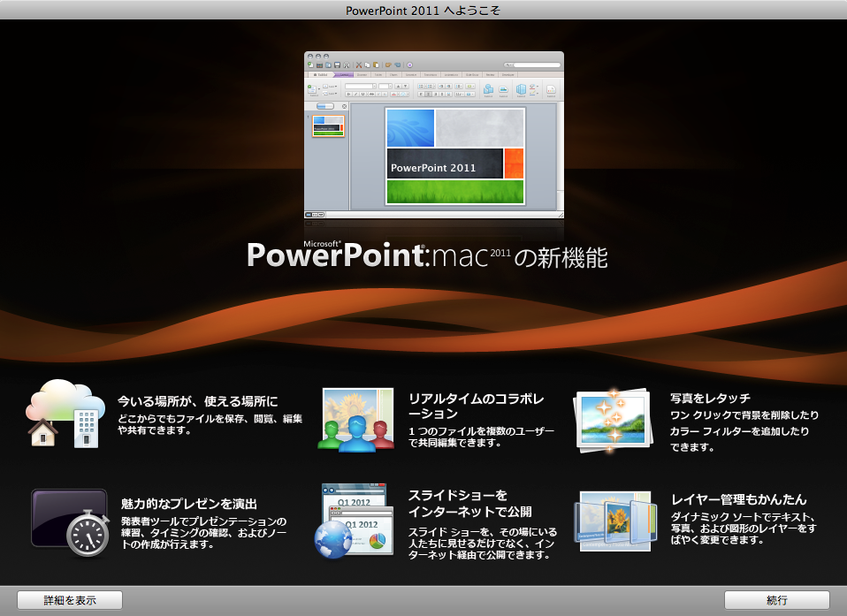847x616 pixels.
Task: Click the globe slideshow broadcast icon
Action: [x=355, y=521]
